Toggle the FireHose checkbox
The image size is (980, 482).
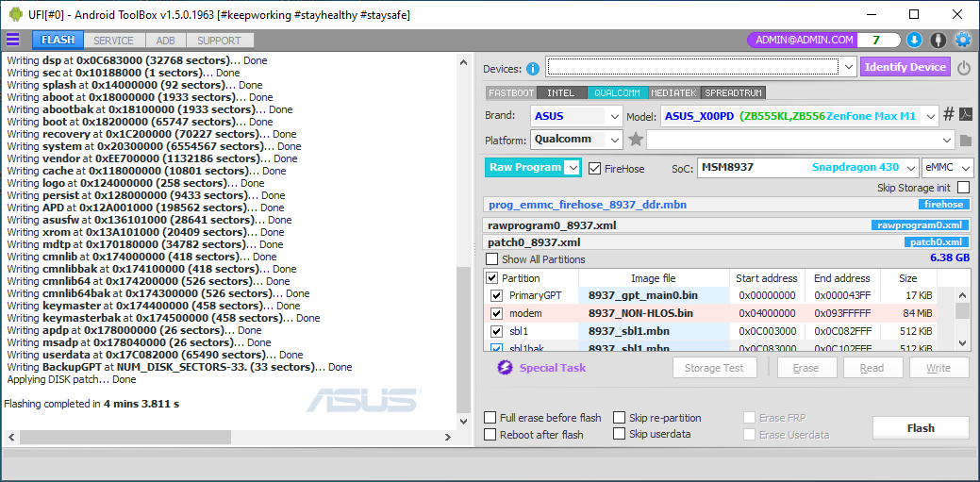[594, 168]
